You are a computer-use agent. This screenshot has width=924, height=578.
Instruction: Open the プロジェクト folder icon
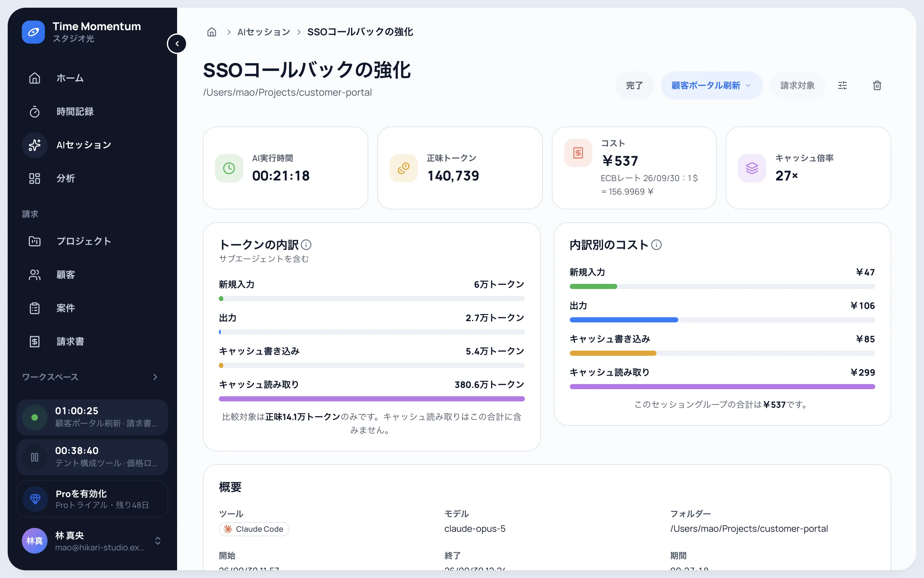pyautogui.click(x=35, y=241)
